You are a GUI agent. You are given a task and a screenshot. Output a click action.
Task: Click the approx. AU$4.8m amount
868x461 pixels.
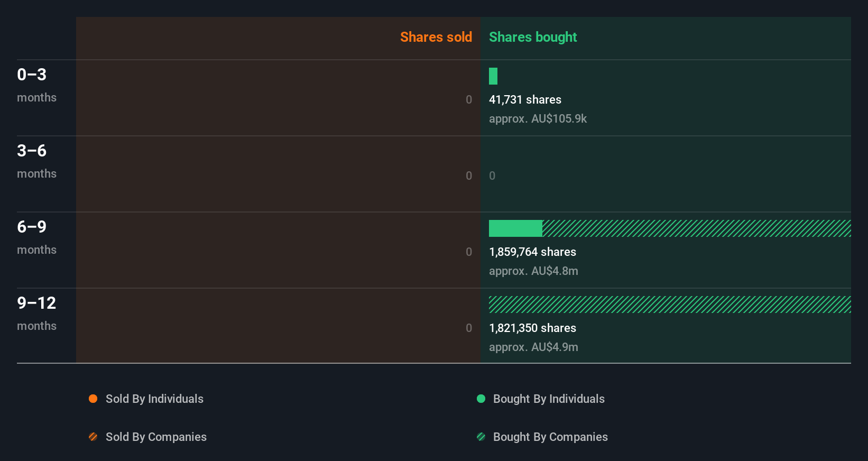click(533, 271)
